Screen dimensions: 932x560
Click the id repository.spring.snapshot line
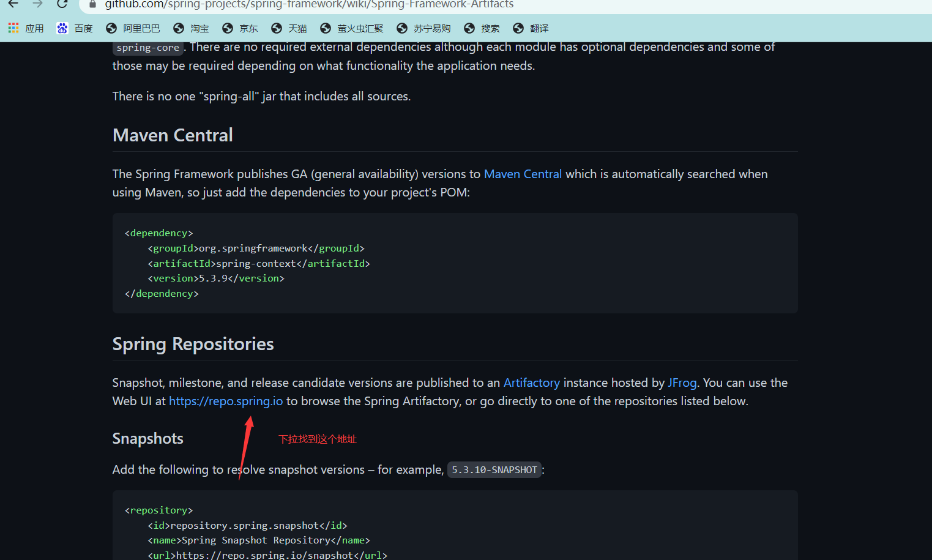[247, 525]
